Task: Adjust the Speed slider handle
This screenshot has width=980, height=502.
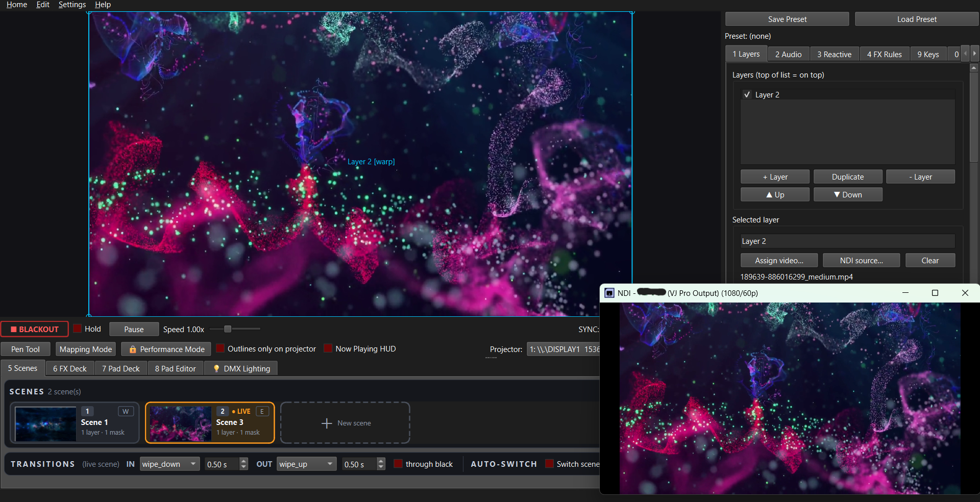Action: pyautogui.click(x=228, y=329)
